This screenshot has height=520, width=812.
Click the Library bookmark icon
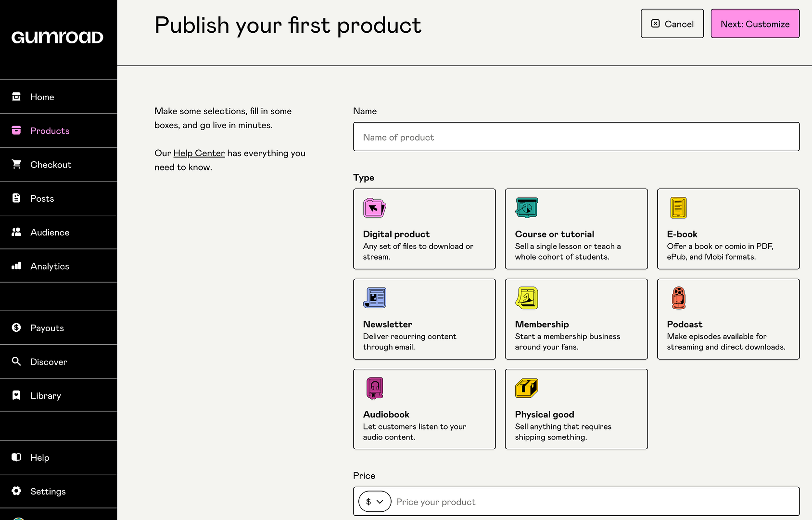16,395
